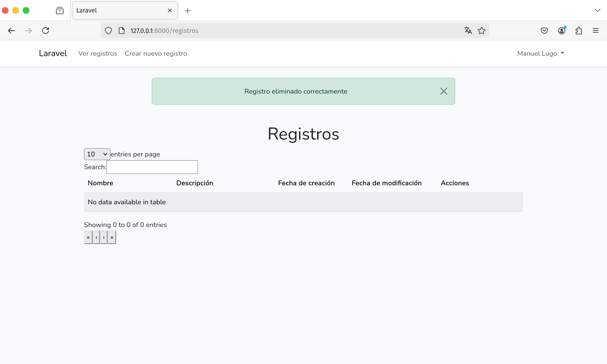Open the Crear nuevo registro link
The image size is (607, 364).
(x=156, y=54)
